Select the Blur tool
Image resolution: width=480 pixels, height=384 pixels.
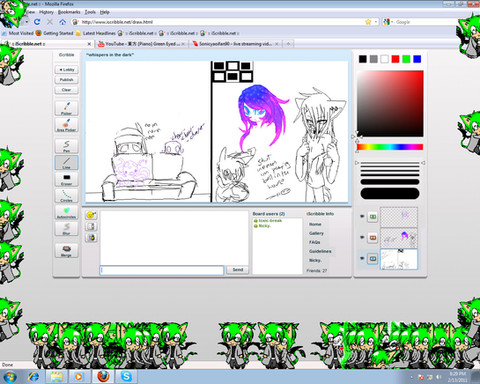pos(66,229)
